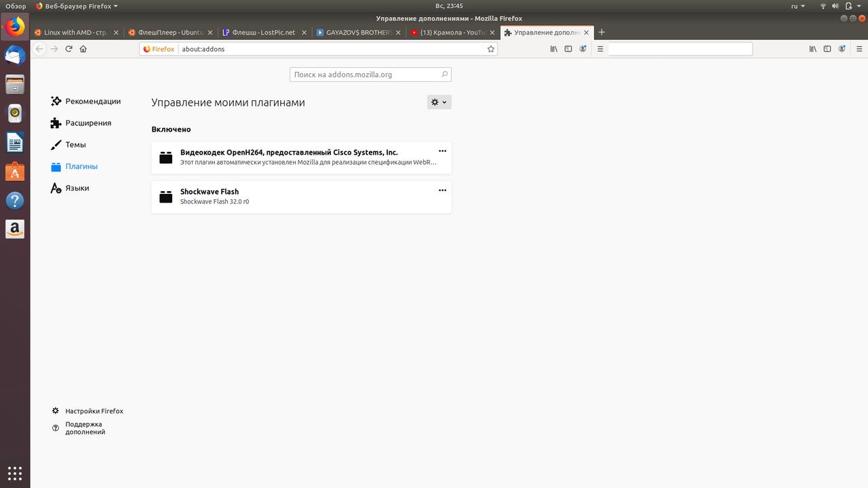
Task: Open the Help question mark dock icon
Action: click(15, 201)
